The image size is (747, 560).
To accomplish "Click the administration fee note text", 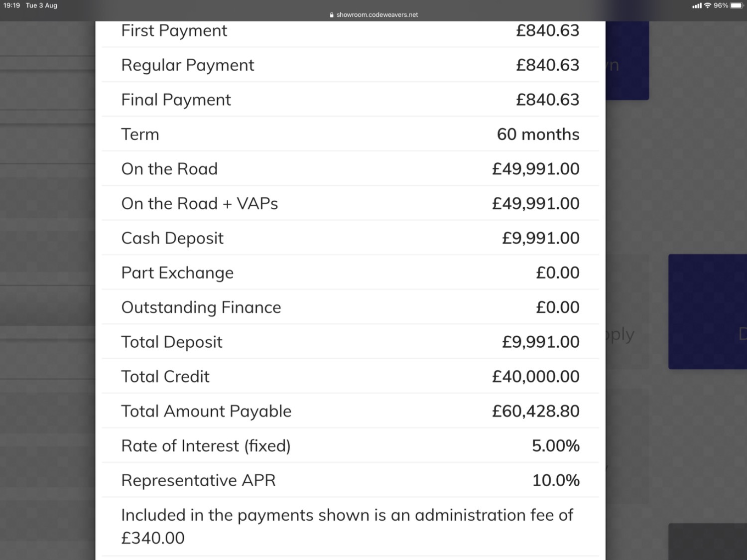I will [347, 527].
